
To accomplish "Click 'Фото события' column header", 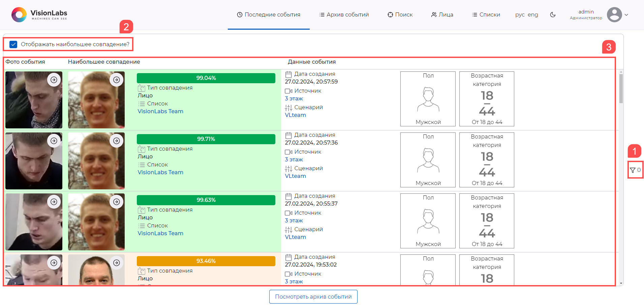I will (x=25, y=62).
